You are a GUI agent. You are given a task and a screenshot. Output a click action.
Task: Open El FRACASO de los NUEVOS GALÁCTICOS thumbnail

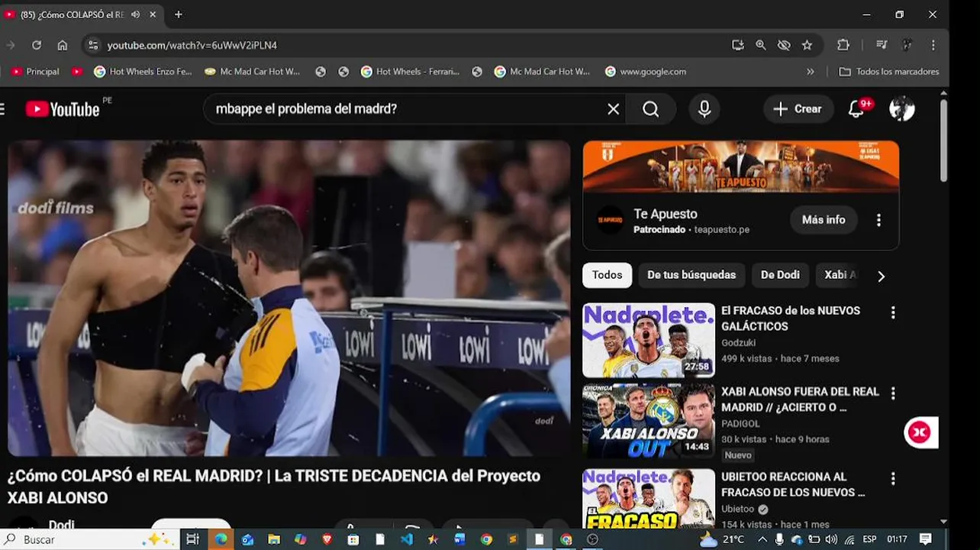pos(649,341)
